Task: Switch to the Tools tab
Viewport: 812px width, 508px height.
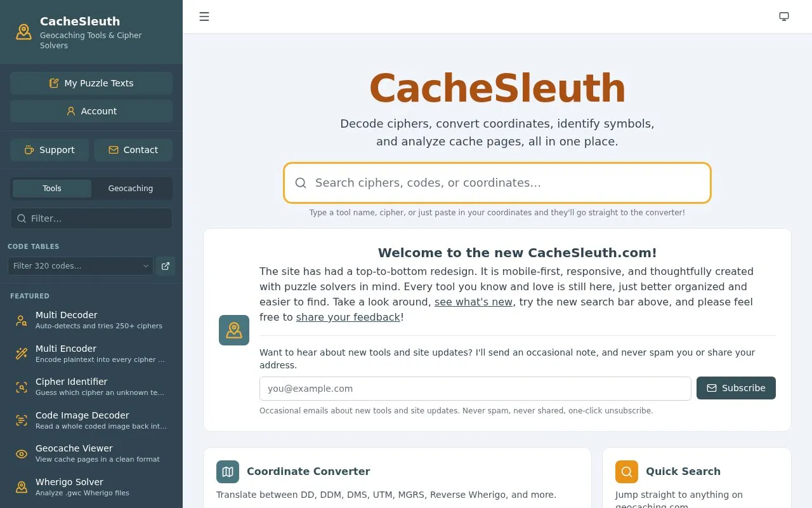Action: click(x=52, y=189)
